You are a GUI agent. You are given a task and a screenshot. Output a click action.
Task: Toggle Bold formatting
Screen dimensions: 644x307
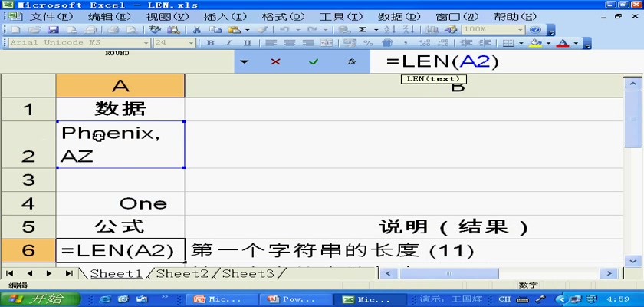tap(210, 43)
